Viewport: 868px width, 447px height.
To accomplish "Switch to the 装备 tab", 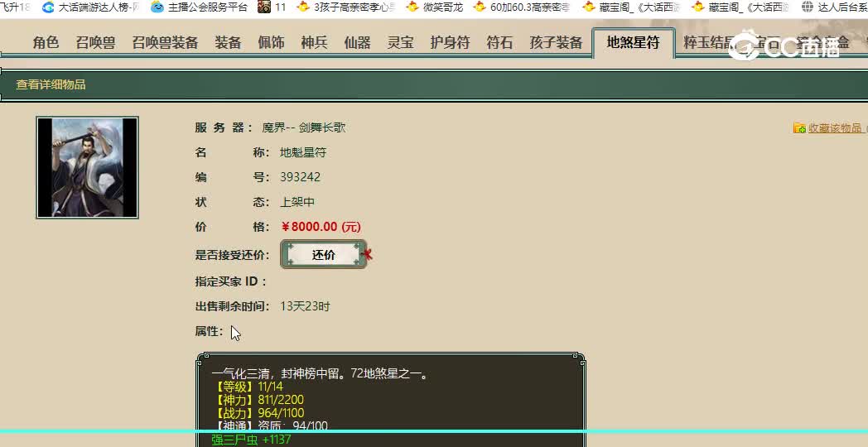I will (x=228, y=42).
